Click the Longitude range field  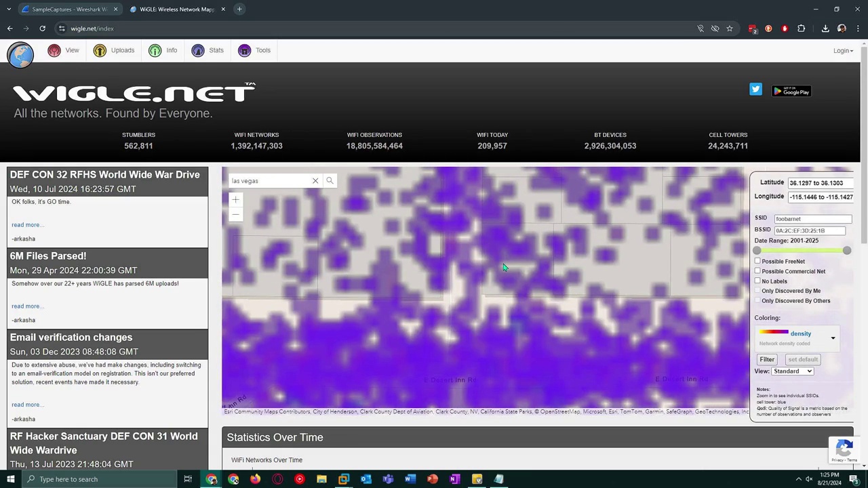tap(819, 197)
